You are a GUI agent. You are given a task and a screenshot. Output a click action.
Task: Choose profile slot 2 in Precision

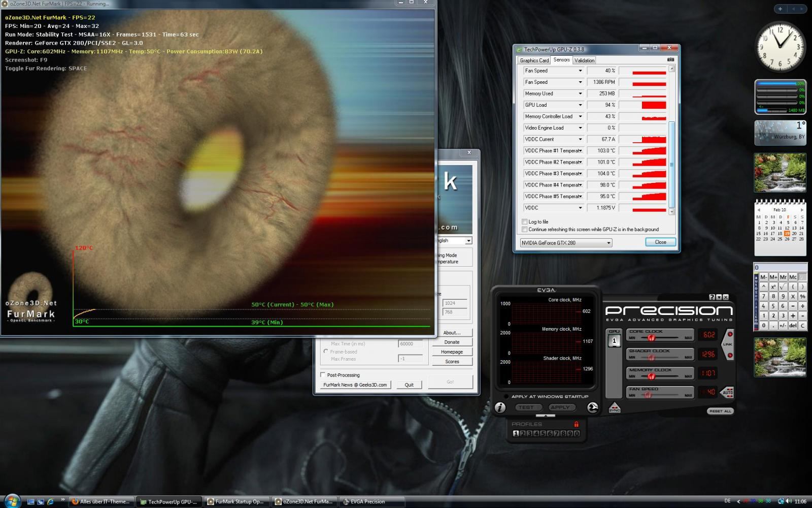522,433
